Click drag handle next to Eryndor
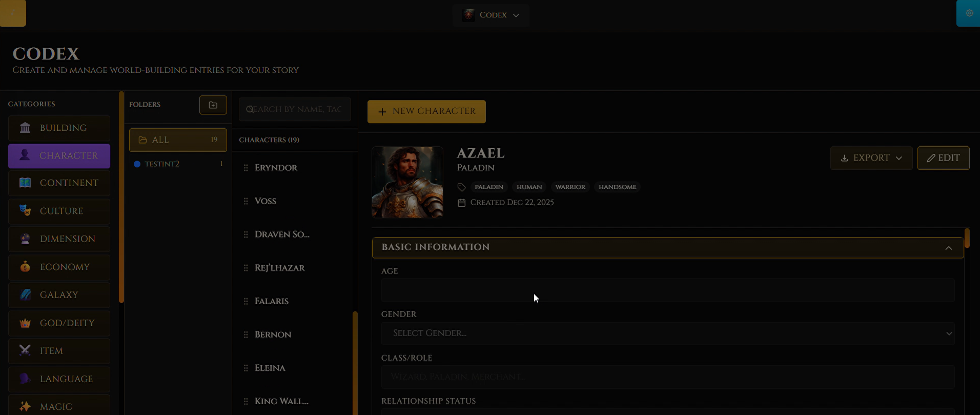This screenshot has height=415, width=980. [246, 168]
